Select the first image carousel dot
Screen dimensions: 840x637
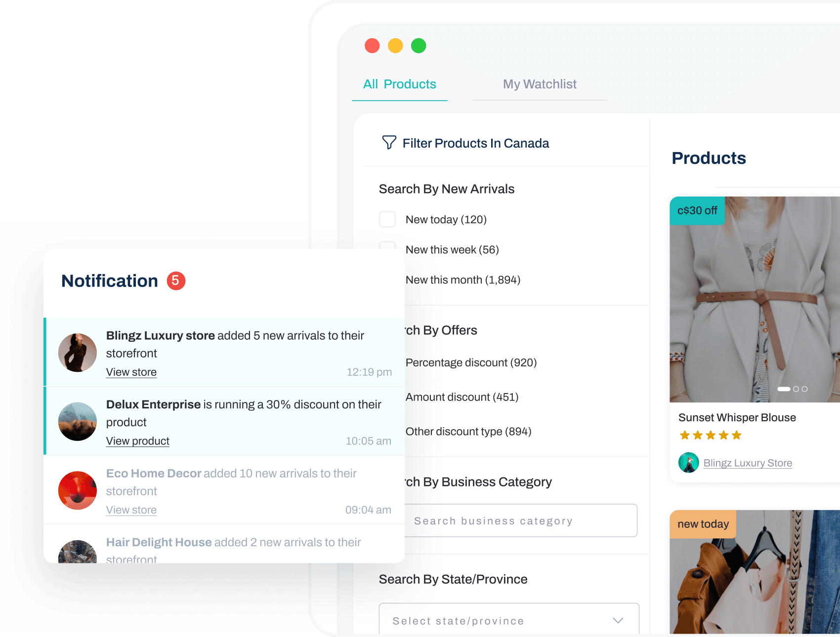coord(784,389)
